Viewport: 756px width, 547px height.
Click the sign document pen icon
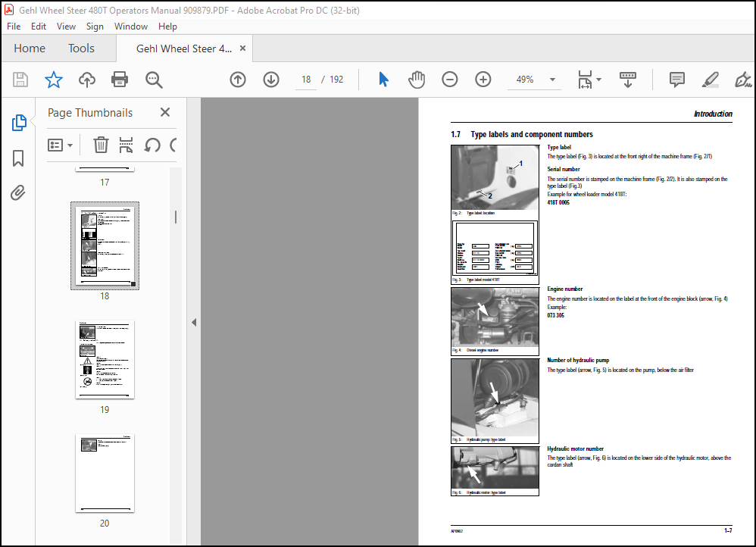[x=743, y=80]
